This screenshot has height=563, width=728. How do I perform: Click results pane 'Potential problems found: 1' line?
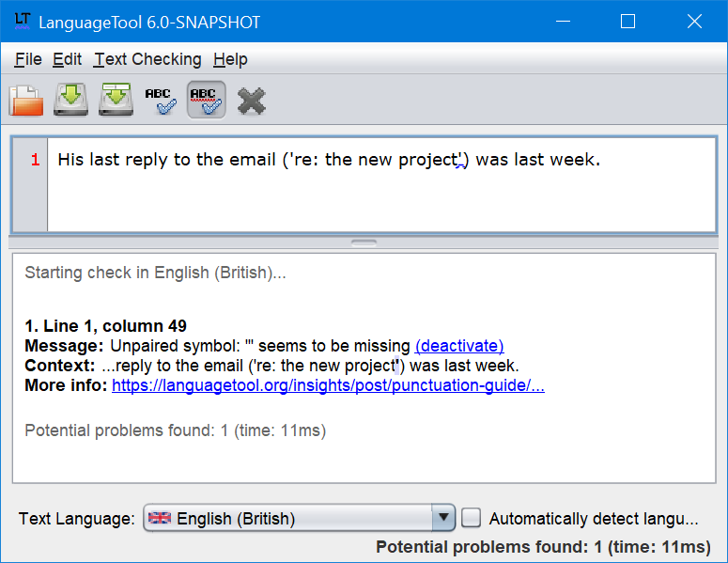[176, 430]
